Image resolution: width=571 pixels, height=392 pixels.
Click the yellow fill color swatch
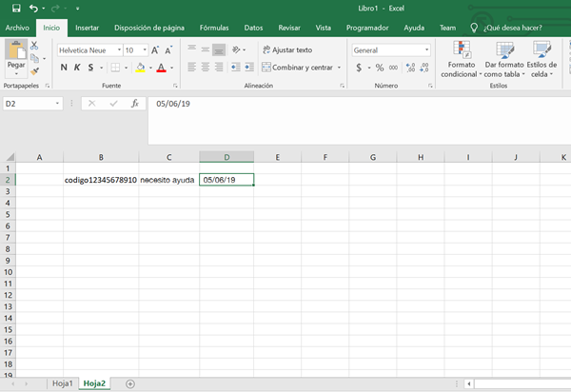click(x=140, y=68)
